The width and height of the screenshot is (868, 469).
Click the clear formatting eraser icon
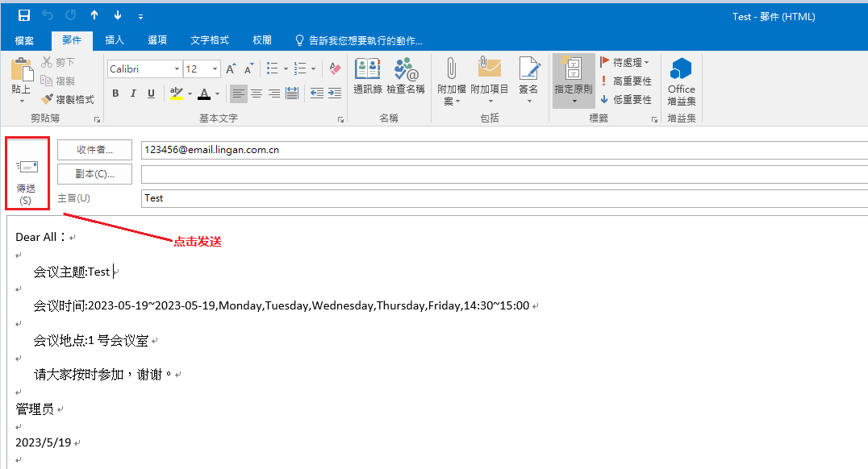coord(336,69)
